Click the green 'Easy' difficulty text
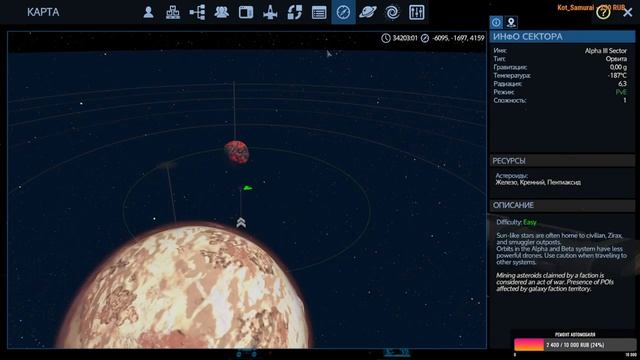This screenshot has height=360, width=640. [x=530, y=222]
